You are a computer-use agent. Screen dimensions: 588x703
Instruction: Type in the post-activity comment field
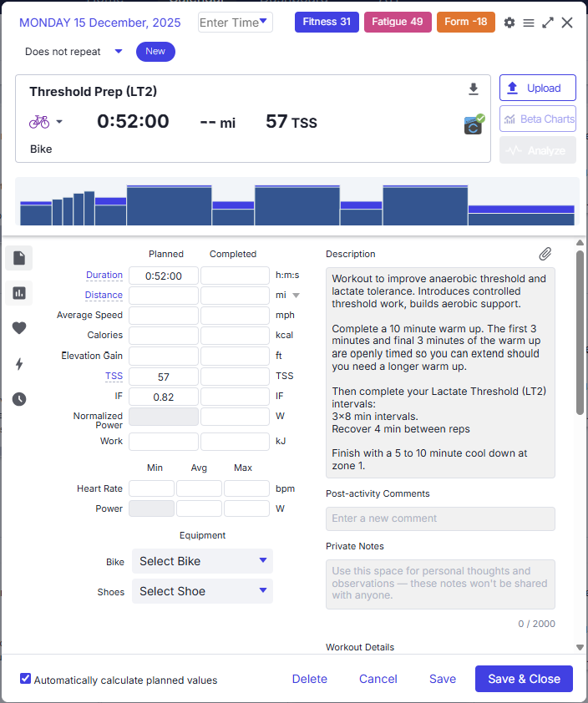coord(440,518)
